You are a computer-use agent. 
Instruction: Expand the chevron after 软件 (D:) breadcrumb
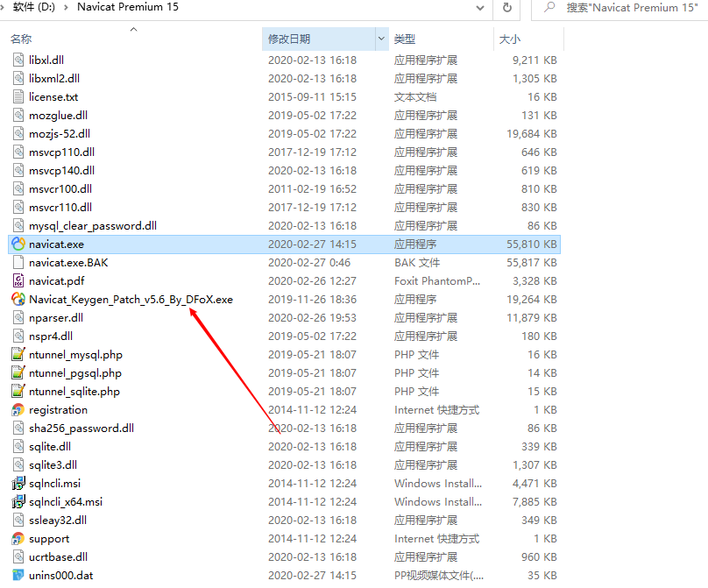[66, 7]
